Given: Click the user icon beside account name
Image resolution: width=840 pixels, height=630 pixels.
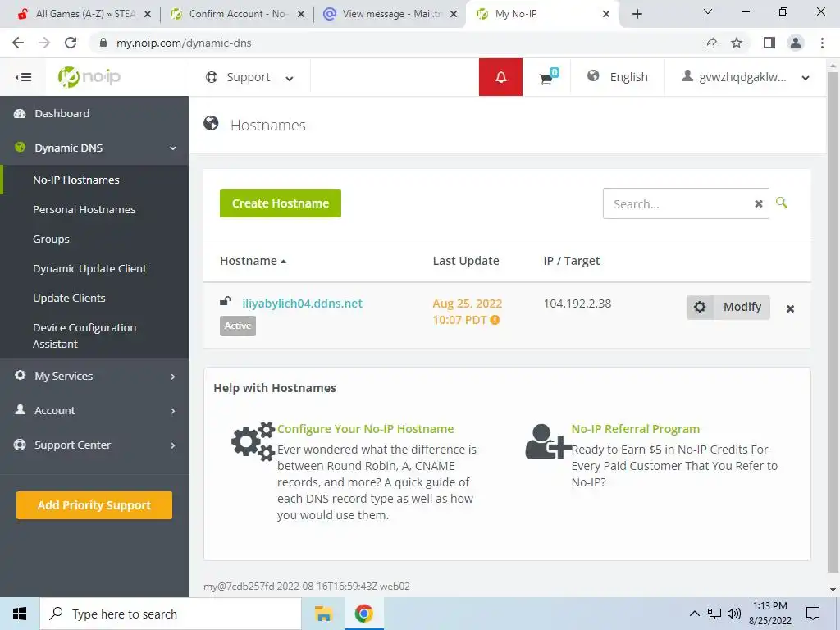Looking at the screenshot, I should point(687,76).
